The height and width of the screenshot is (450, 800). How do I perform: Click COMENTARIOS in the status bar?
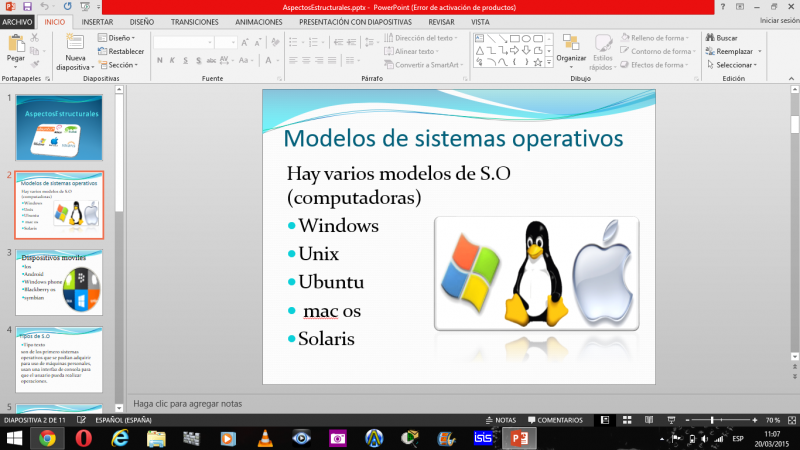pos(555,420)
